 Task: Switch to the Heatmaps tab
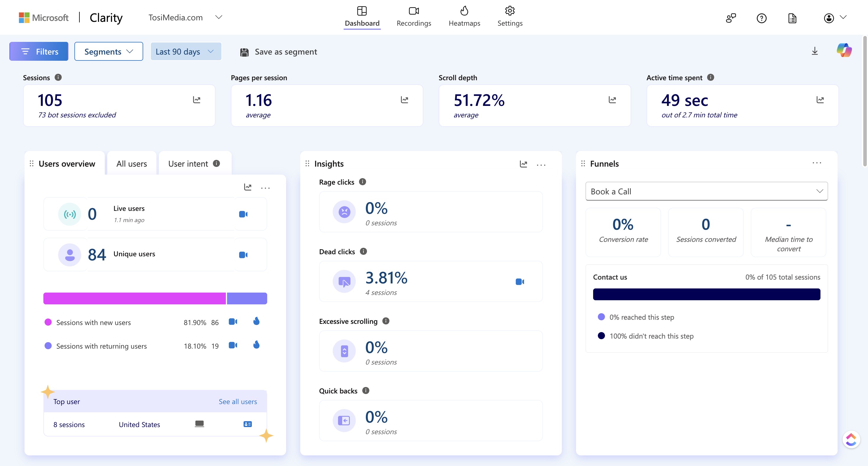click(x=464, y=16)
